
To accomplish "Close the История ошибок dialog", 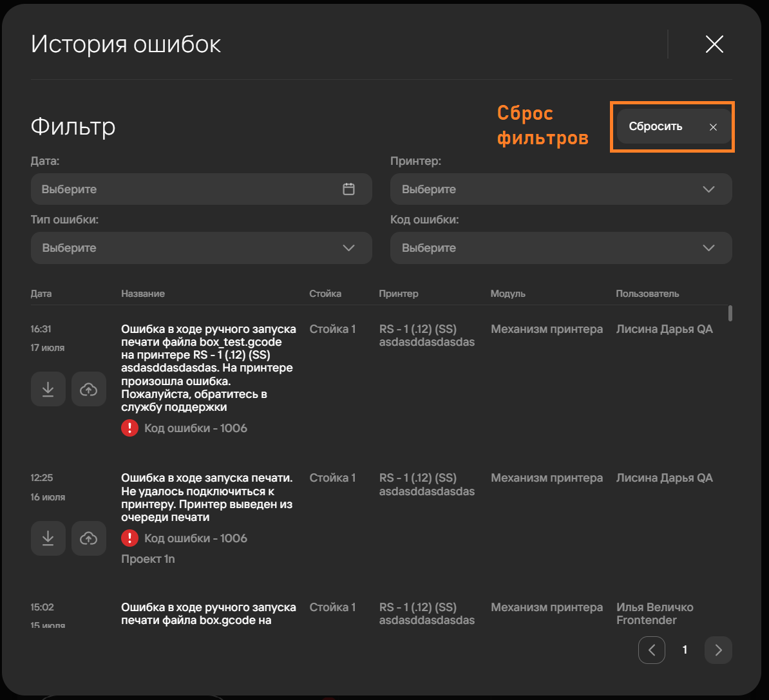I will coord(714,44).
